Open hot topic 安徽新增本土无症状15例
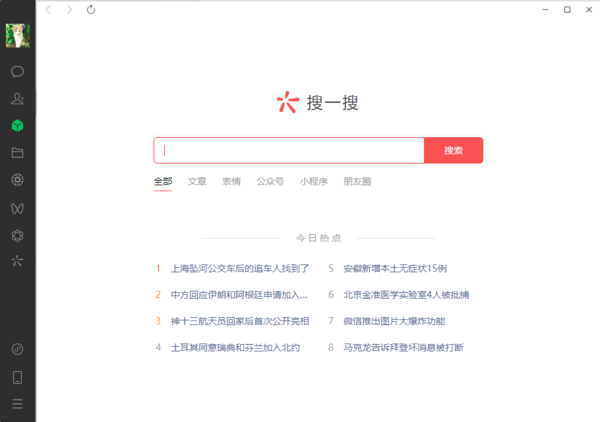The height and width of the screenshot is (422, 600). [x=395, y=269]
